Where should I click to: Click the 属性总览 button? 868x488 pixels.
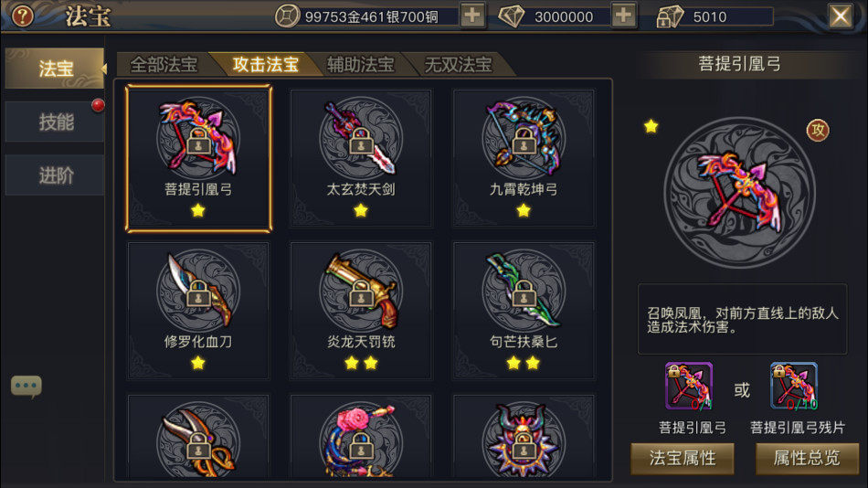click(807, 458)
